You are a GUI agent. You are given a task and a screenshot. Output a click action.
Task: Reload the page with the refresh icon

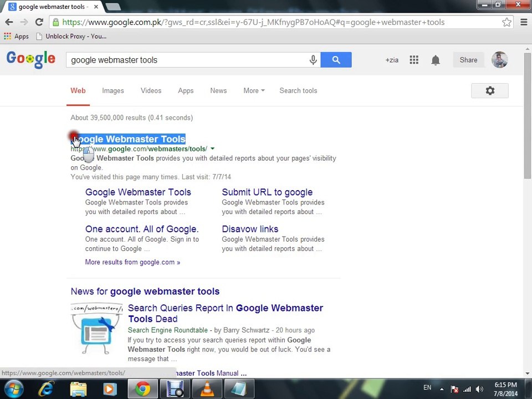[39, 22]
